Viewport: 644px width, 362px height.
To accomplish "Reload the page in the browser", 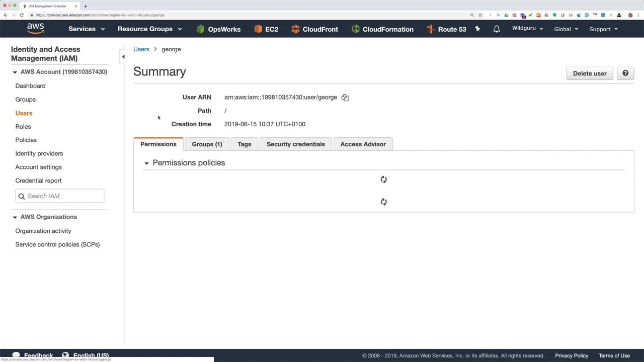I will coord(22,15).
